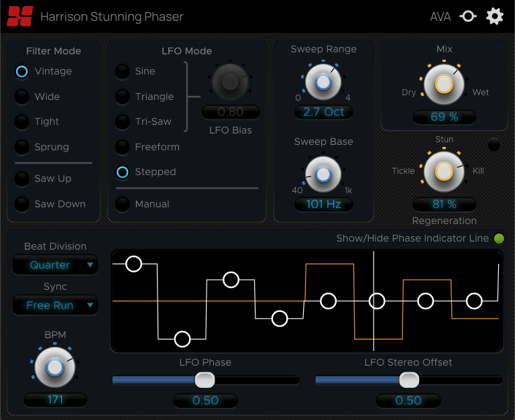Open the Beat Division Quarter dropdown

click(x=55, y=265)
